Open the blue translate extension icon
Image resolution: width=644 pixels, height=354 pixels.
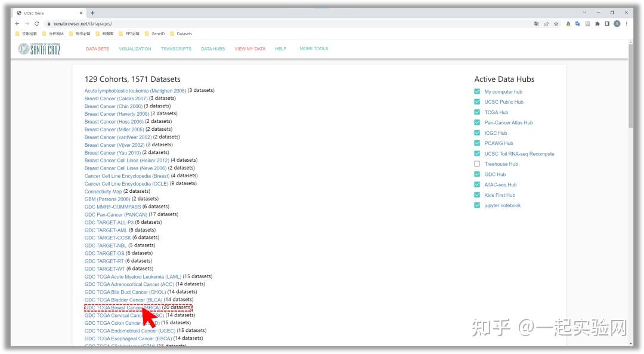click(578, 24)
